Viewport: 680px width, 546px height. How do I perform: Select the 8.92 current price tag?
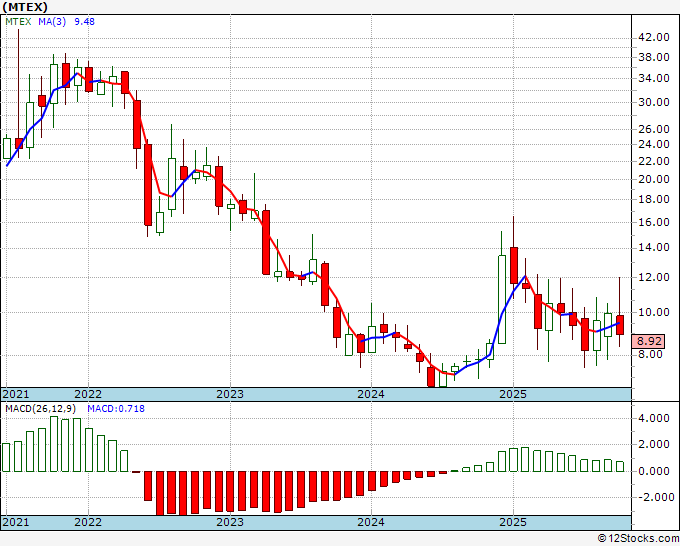point(648,341)
